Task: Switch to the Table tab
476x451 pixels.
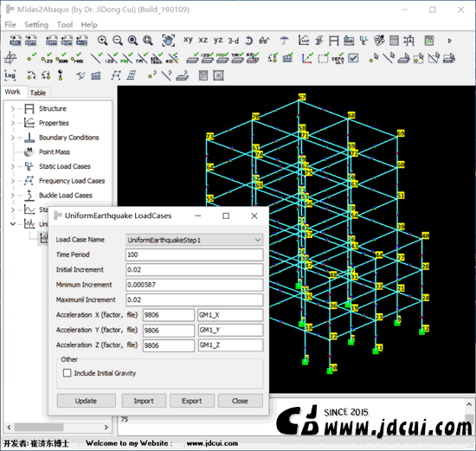Action: pyautogui.click(x=38, y=93)
